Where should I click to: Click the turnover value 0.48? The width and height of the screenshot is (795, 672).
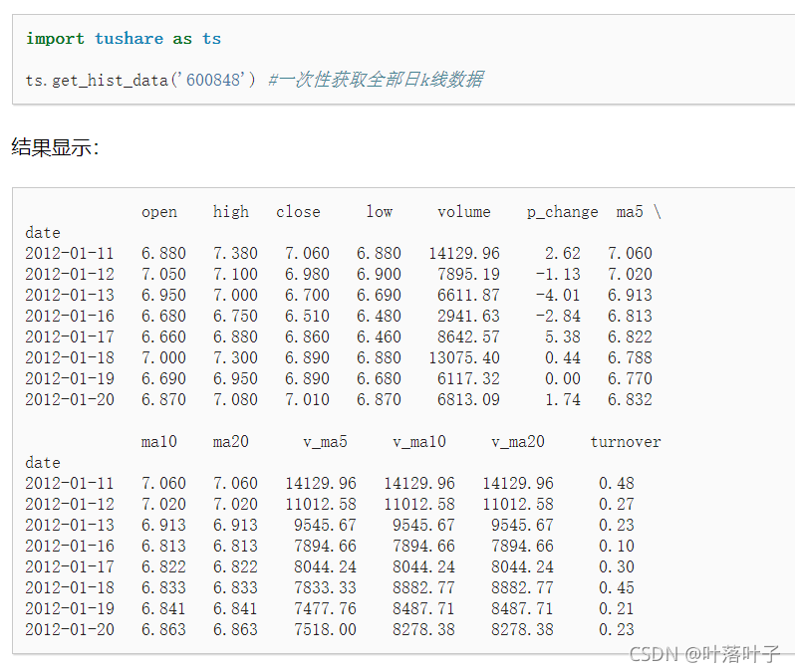click(x=616, y=483)
